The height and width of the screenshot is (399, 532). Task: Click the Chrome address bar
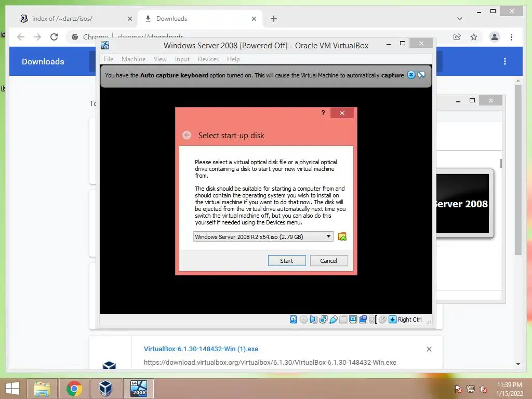click(258, 37)
